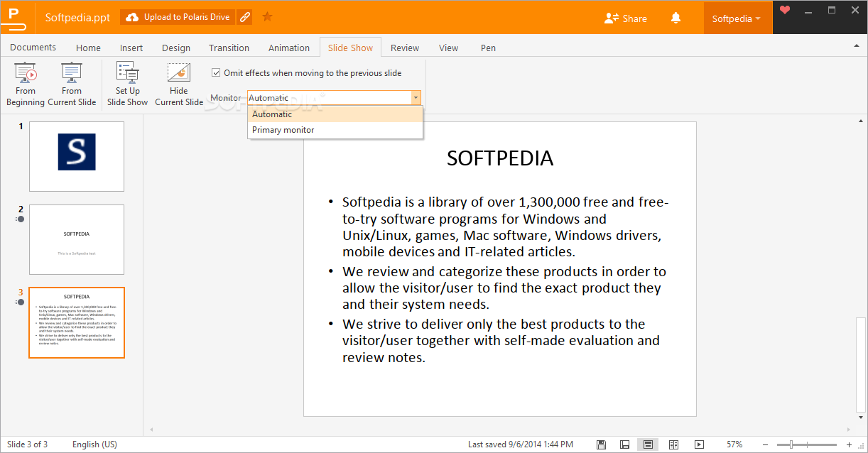This screenshot has width=868, height=453.
Task: Switch to the two-page reading view icon
Action: pyautogui.click(x=673, y=444)
